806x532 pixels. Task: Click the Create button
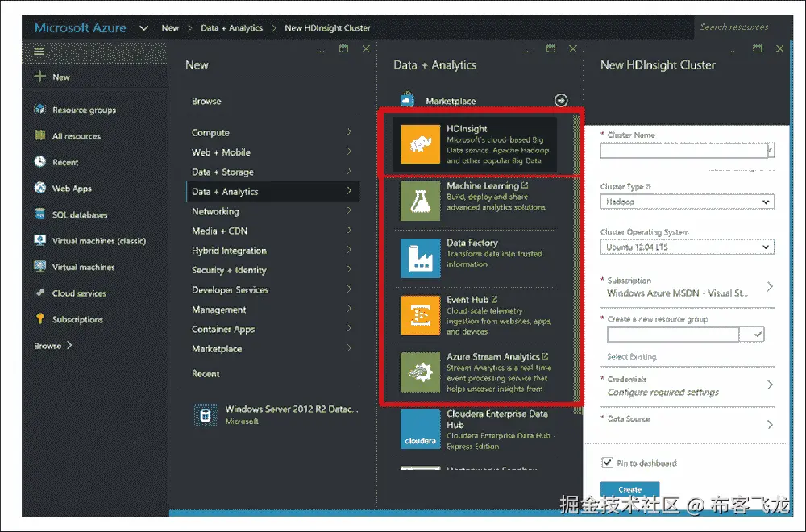tap(629, 489)
